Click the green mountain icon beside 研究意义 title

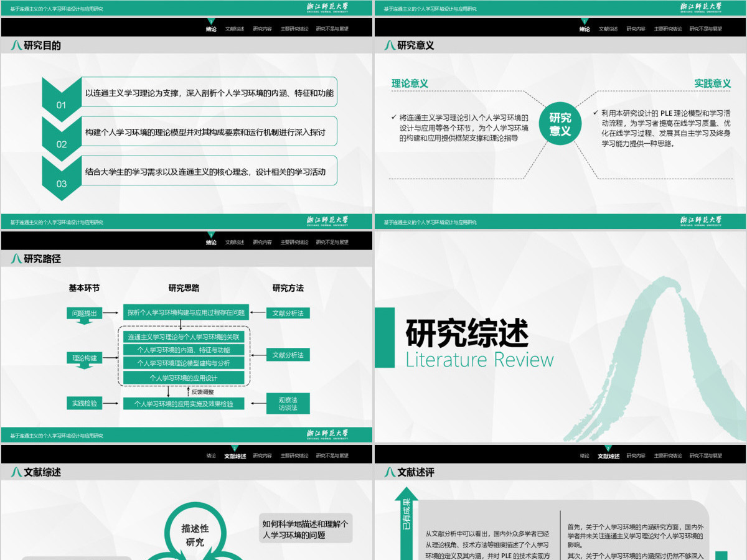pos(390,45)
